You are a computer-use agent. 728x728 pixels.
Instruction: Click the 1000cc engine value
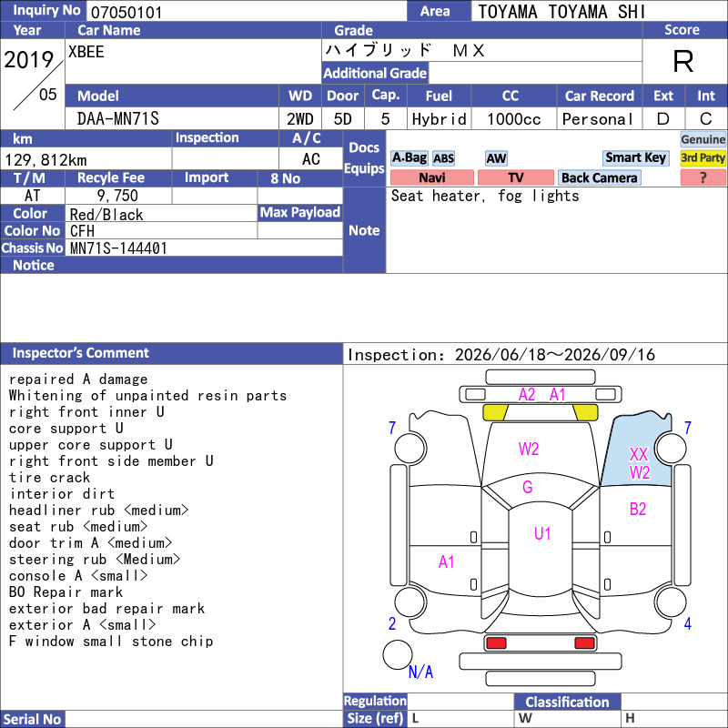pyautogui.click(x=514, y=119)
